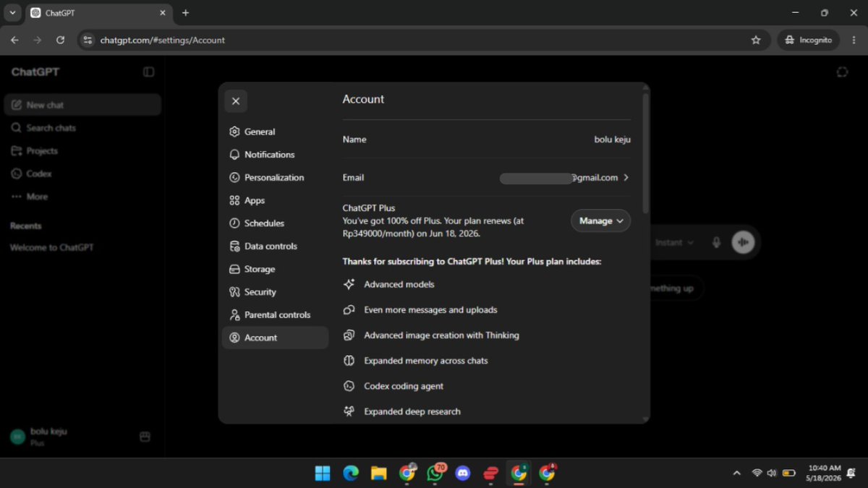The height and width of the screenshot is (488, 868).
Task: Open Notifications settings tab
Action: [275, 155]
